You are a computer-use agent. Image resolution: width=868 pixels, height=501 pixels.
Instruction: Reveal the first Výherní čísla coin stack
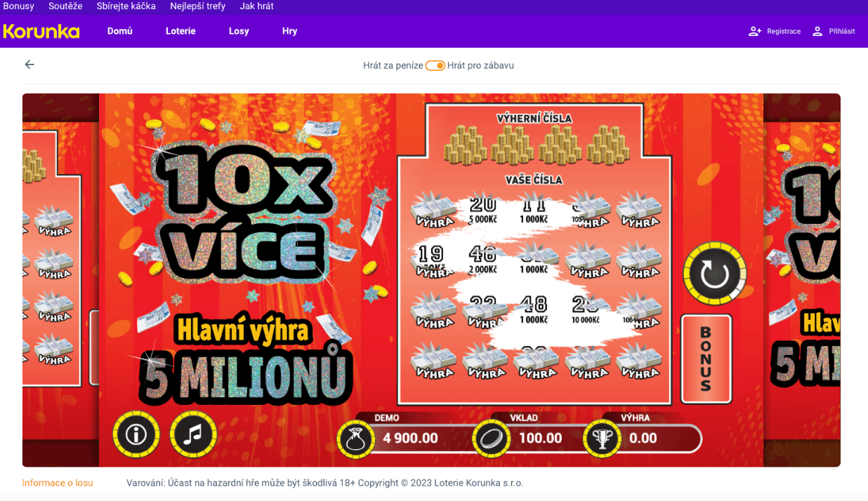pos(464,145)
